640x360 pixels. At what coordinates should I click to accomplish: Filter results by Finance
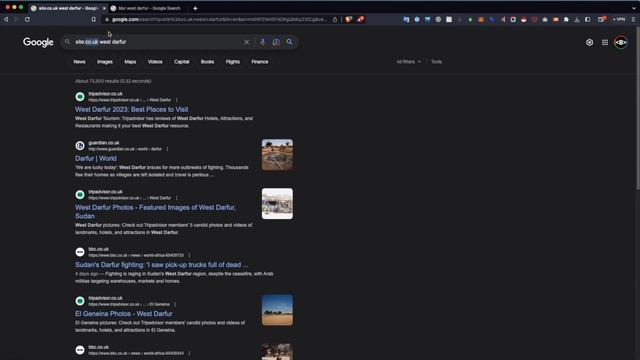coord(260,62)
